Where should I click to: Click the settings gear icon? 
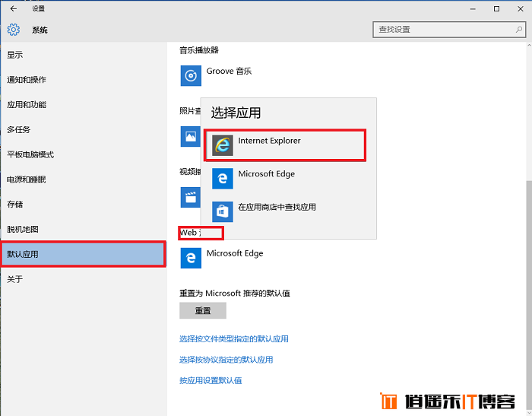(14, 30)
